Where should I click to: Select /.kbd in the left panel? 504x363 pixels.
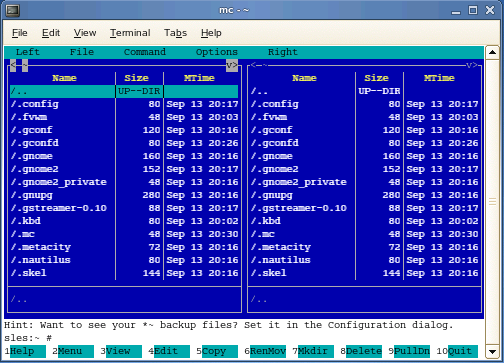[x=124, y=221]
